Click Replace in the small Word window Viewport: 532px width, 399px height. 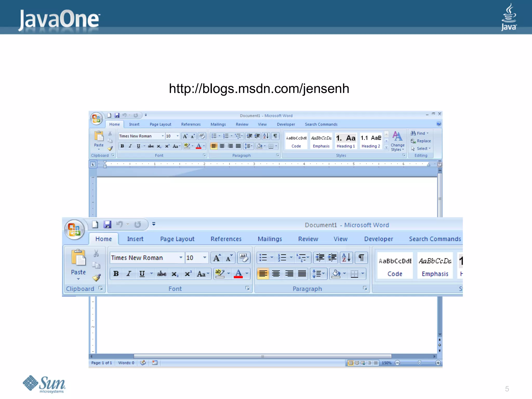point(421,141)
